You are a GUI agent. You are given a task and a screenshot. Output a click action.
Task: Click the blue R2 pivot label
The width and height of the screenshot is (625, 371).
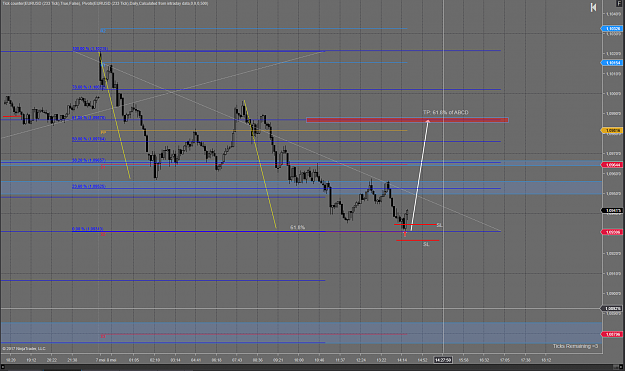click(x=103, y=31)
